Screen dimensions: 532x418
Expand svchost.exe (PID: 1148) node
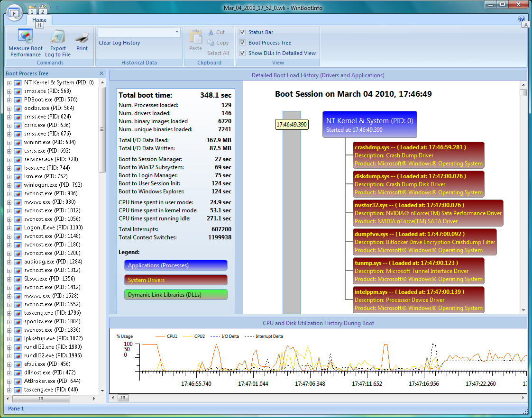click(9, 236)
